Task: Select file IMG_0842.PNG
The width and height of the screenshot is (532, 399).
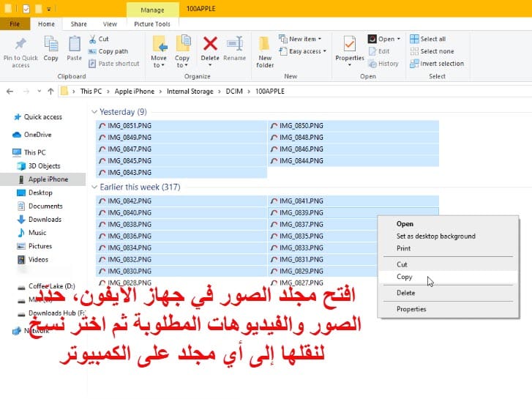Action: pyautogui.click(x=181, y=201)
